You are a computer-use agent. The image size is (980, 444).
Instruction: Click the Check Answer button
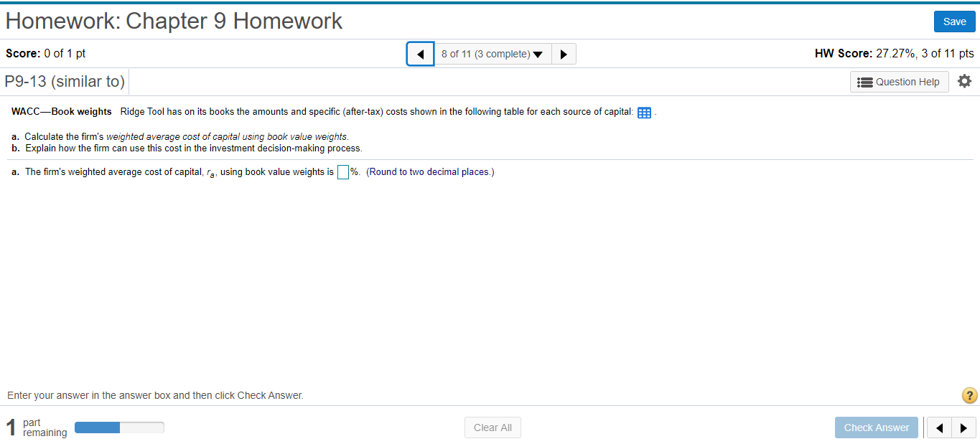click(x=876, y=428)
